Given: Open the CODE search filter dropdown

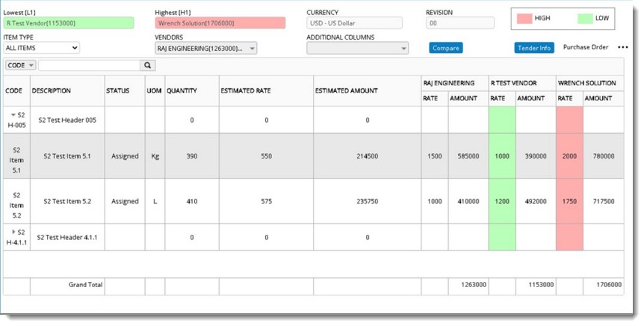Looking at the screenshot, I should pos(20,66).
